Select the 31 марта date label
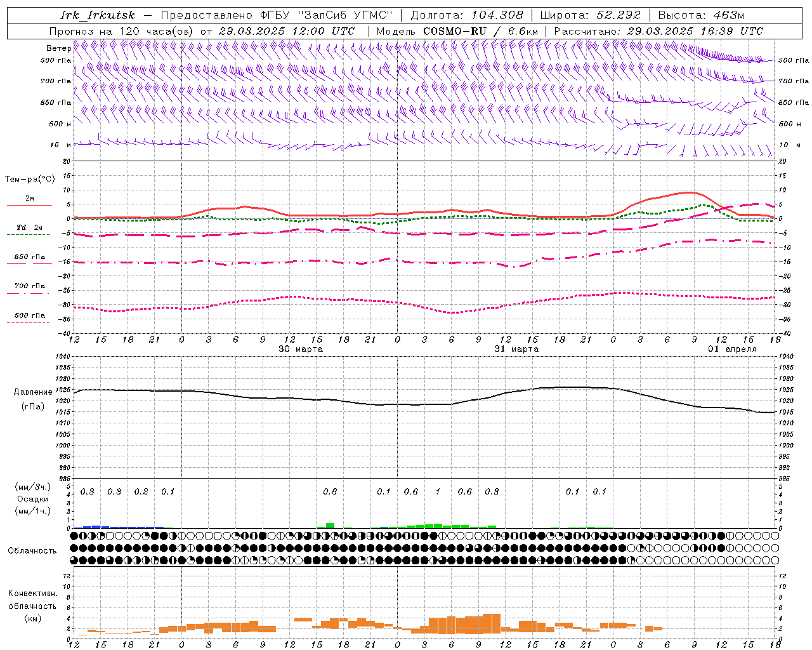Screen dimensions: 812x650 click(516, 349)
